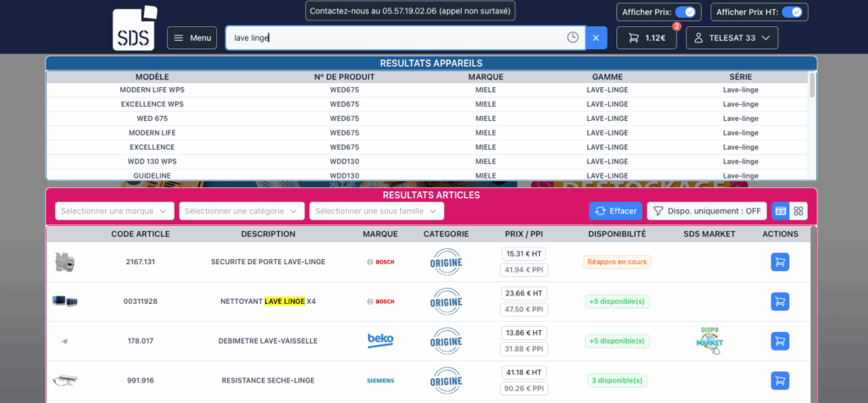Clear search with the X button

[x=596, y=37]
